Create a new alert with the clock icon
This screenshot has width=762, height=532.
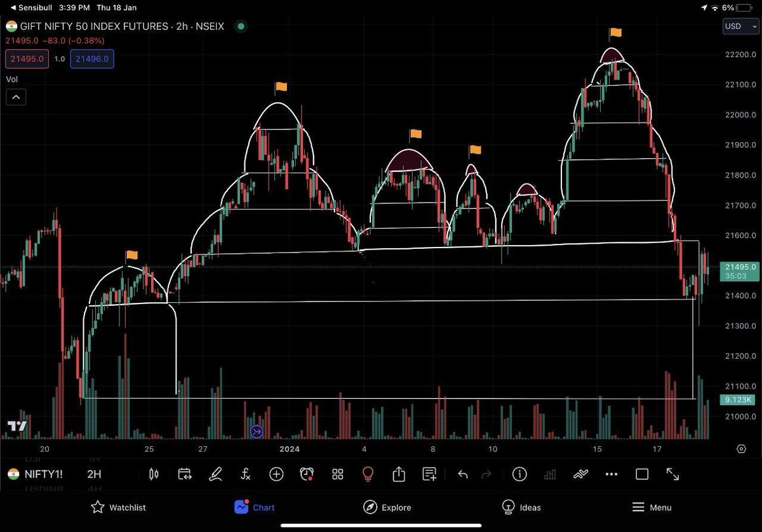(305, 474)
